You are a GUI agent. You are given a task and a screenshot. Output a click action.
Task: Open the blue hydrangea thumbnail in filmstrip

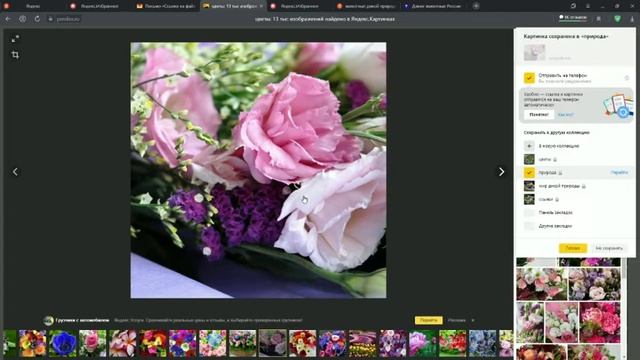(482, 344)
